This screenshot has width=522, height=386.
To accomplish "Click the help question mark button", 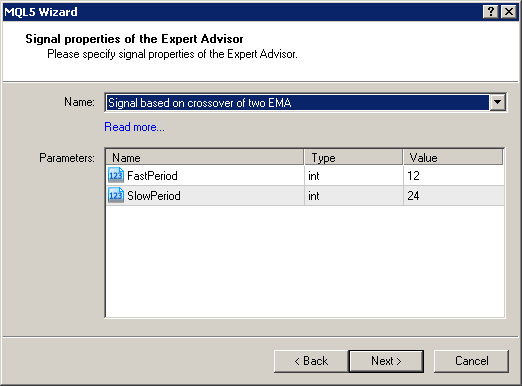I will click(491, 12).
